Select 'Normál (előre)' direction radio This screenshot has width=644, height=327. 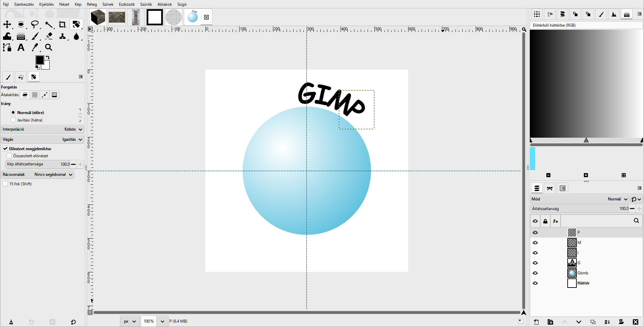click(x=13, y=112)
